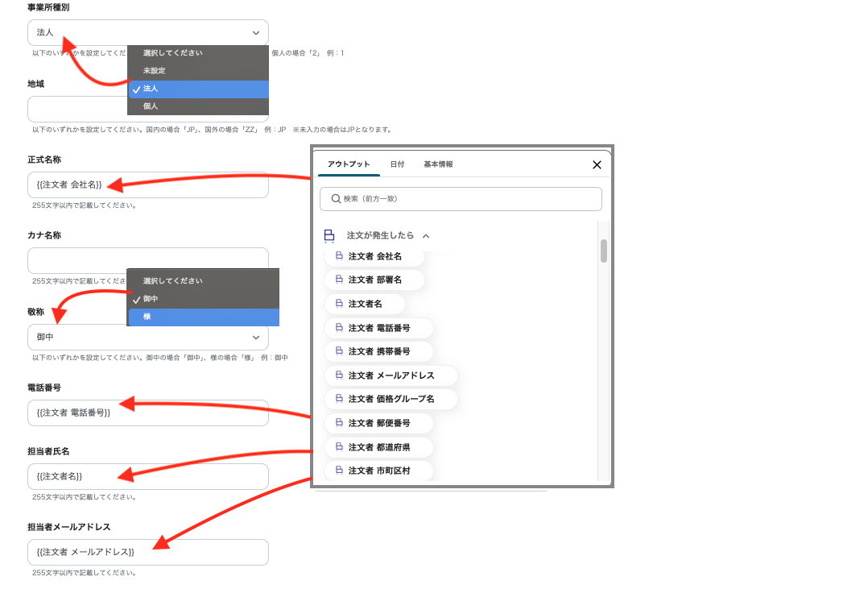Select the 注文者 電話番号 output chip
Image resolution: width=868 pixels, height=589 pixels.
(x=378, y=328)
